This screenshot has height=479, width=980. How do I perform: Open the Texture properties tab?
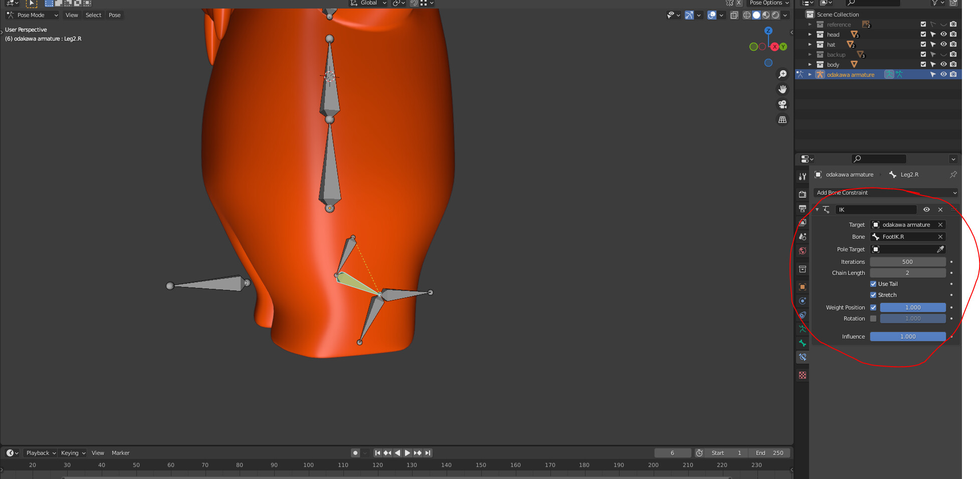tap(803, 375)
